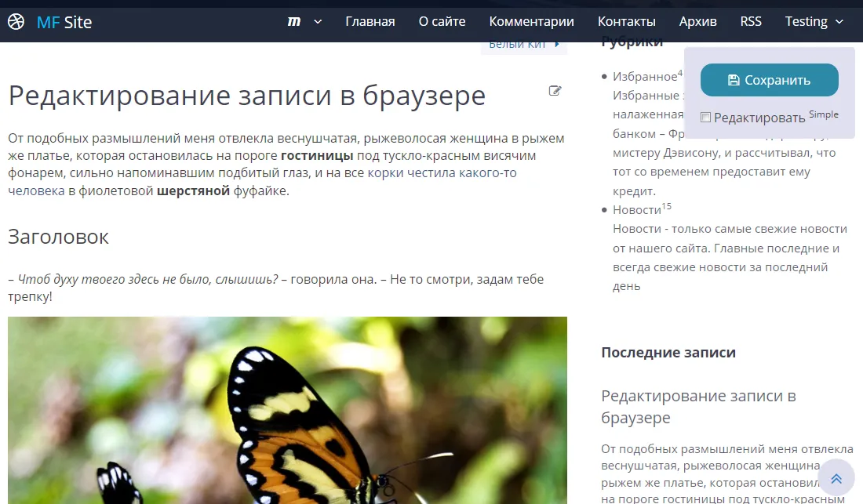Image resolution: width=863 pixels, height=504 pixels.
Task: Click the stylized 'm' icon in navbar
Action: [294, 22]
